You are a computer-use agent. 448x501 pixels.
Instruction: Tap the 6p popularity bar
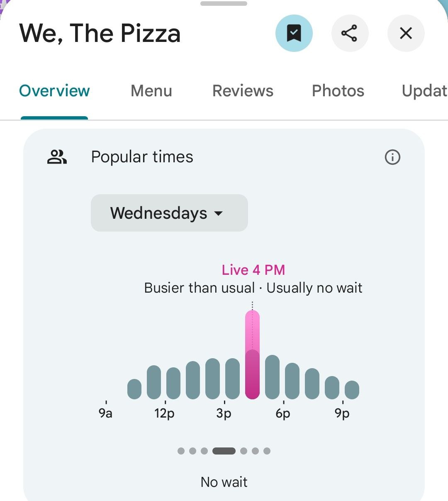pos(292,381)
